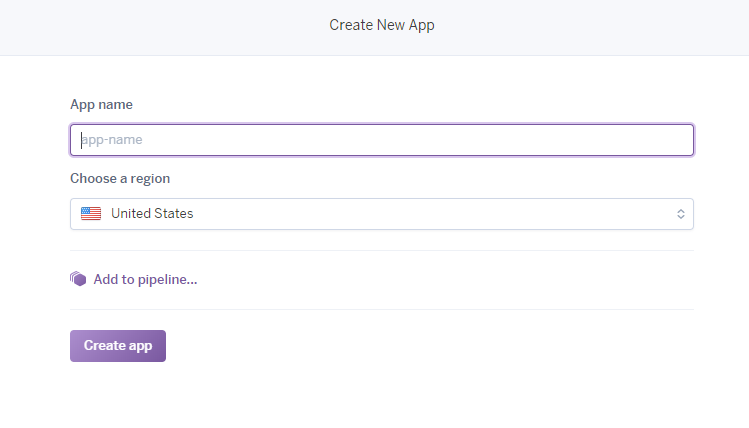This screenshot has width=749, height=428.
Task: Click the United States flag icon
Action: 91,213
